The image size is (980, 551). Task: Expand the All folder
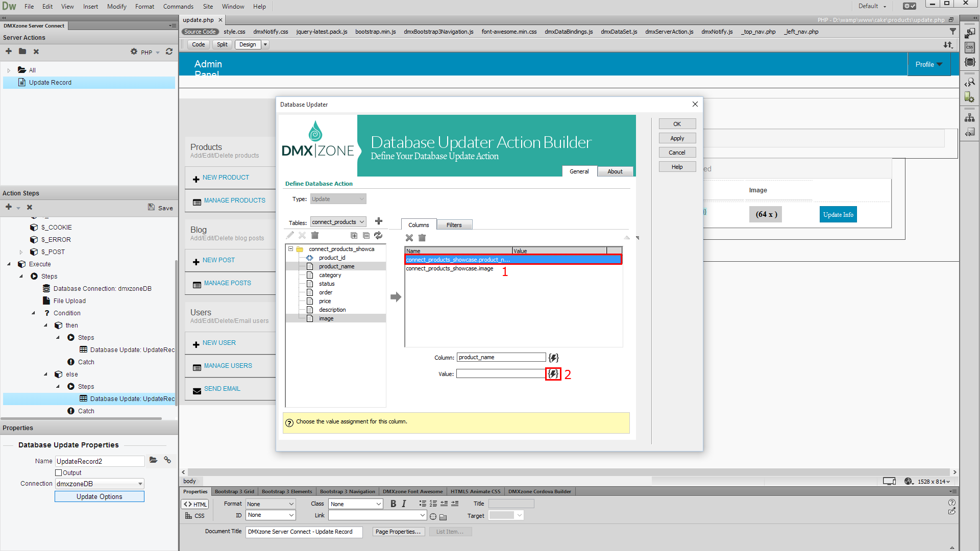coord(9,70)
